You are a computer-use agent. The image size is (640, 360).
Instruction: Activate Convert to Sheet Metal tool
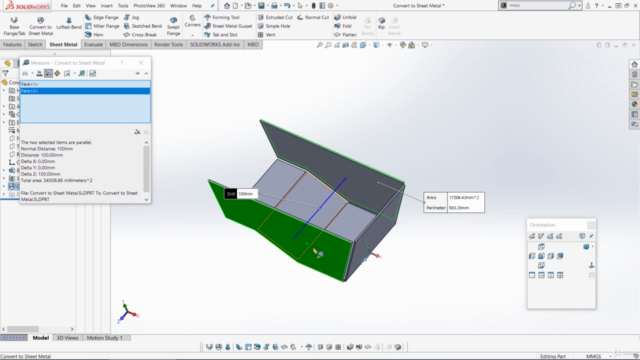click(40, 26)
